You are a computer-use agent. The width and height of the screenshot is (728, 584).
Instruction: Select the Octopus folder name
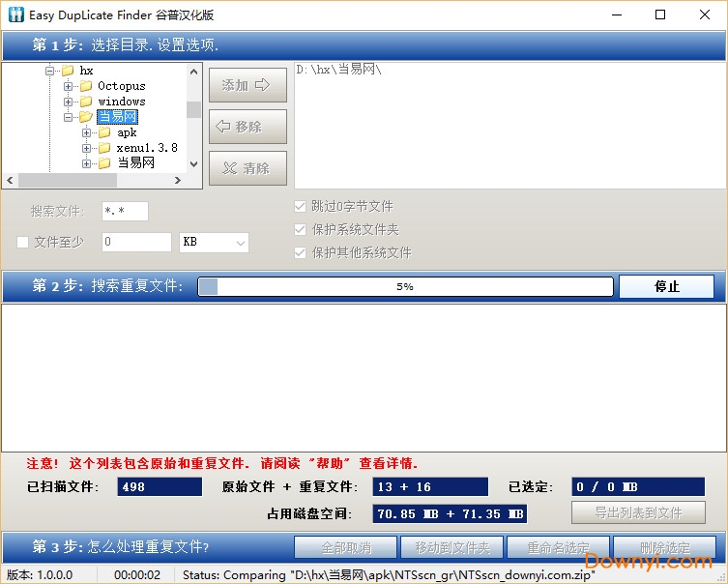[122, 86]
